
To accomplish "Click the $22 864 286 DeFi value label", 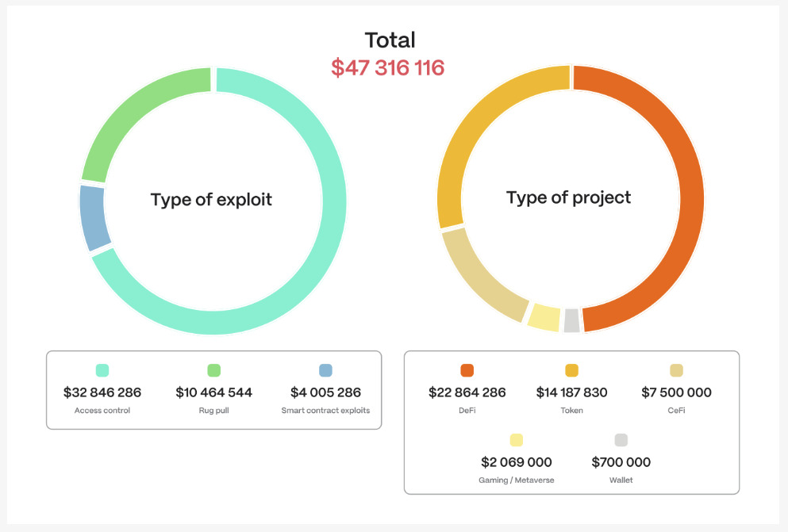I will 468,392.
